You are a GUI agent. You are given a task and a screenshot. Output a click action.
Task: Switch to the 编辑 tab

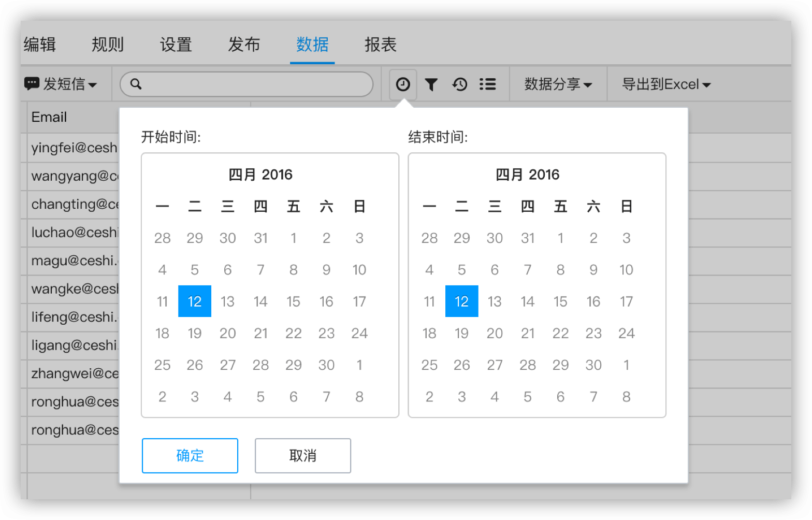(x=40, y=45)
